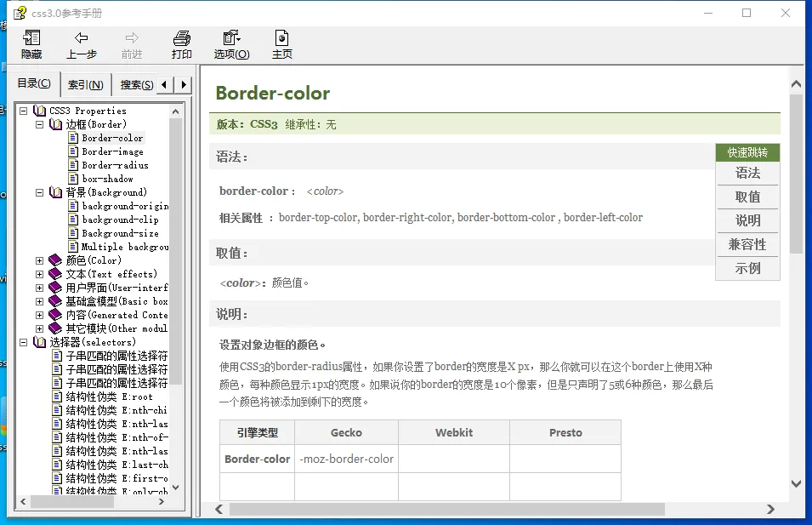Click the book icon of 内容(Generated Content)

[x=55, y=315]
